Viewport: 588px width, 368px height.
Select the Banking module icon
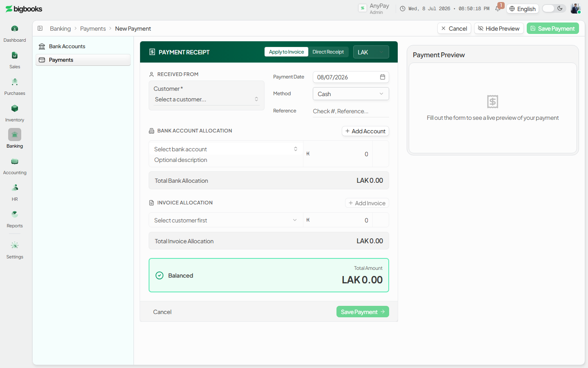[15, 135]
